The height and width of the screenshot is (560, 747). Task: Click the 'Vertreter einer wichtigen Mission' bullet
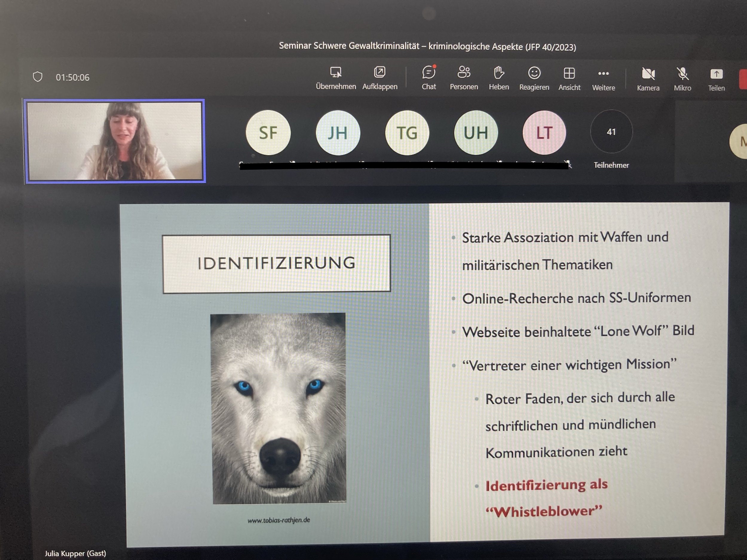pyautogui.click(x=570, y=365)
